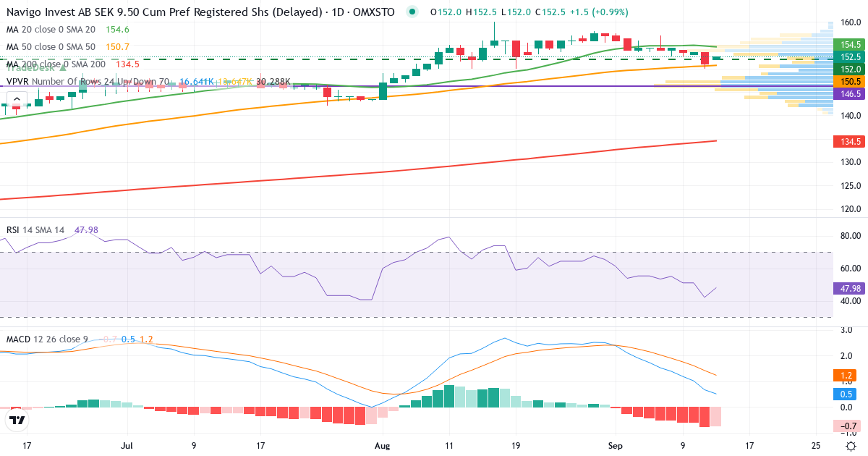Click the teal 152.5 last price label

tap(851, 56)
